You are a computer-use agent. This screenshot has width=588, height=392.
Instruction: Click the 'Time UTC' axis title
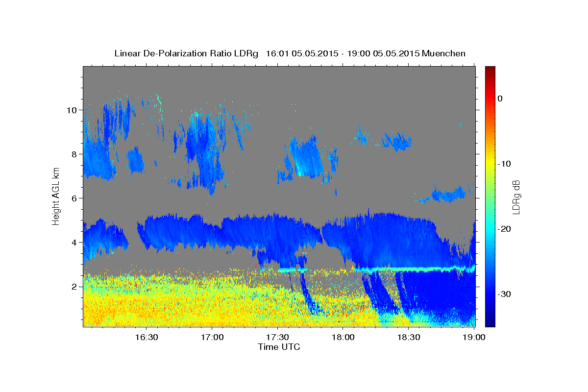279,347
